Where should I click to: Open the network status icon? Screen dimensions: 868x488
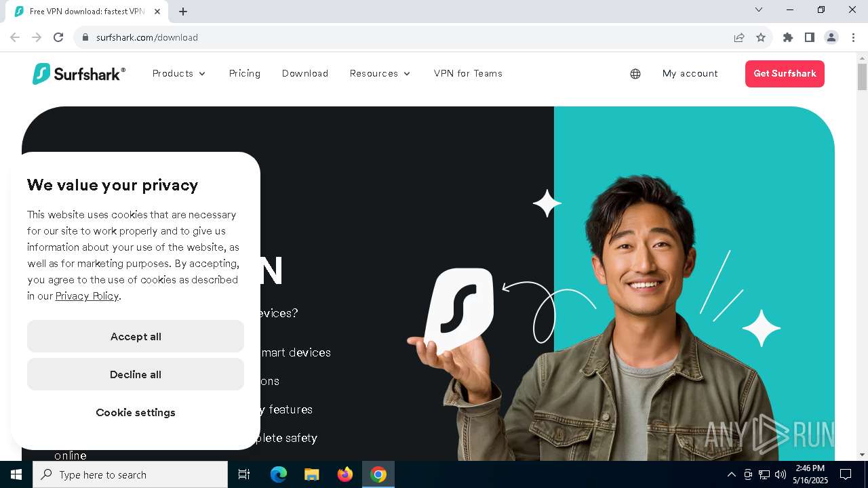tap(764, 474)
